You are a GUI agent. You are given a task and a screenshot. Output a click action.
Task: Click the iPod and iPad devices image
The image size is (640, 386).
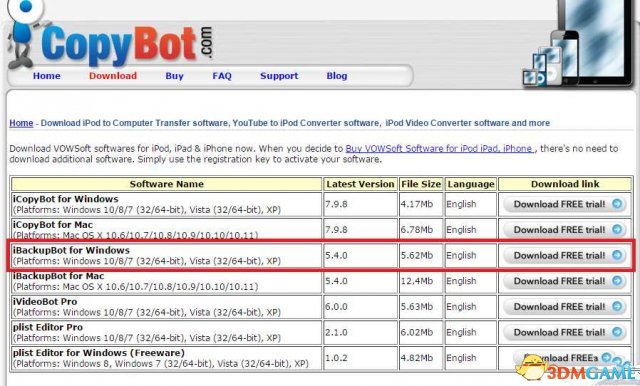[579, 43]
